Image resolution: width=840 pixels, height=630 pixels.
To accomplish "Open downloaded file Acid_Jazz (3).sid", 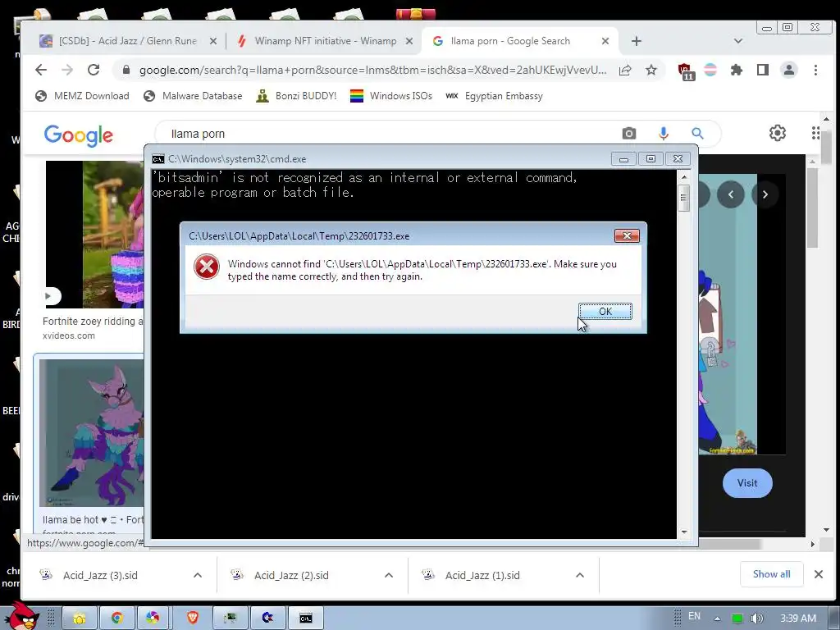I will click(101, 575).
